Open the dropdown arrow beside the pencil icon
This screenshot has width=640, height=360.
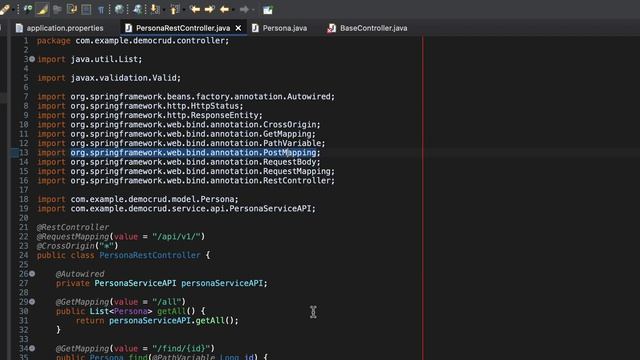13,10
